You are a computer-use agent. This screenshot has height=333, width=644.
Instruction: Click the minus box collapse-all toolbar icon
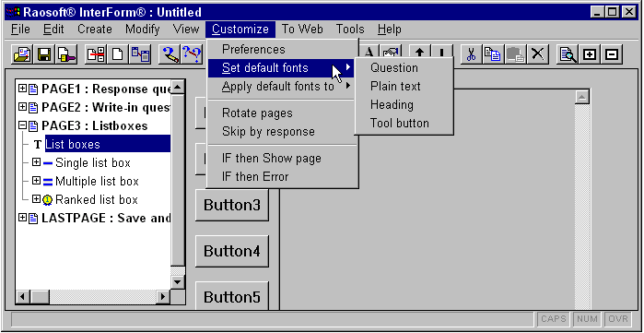pyautogui.click(x=612, y=54)
